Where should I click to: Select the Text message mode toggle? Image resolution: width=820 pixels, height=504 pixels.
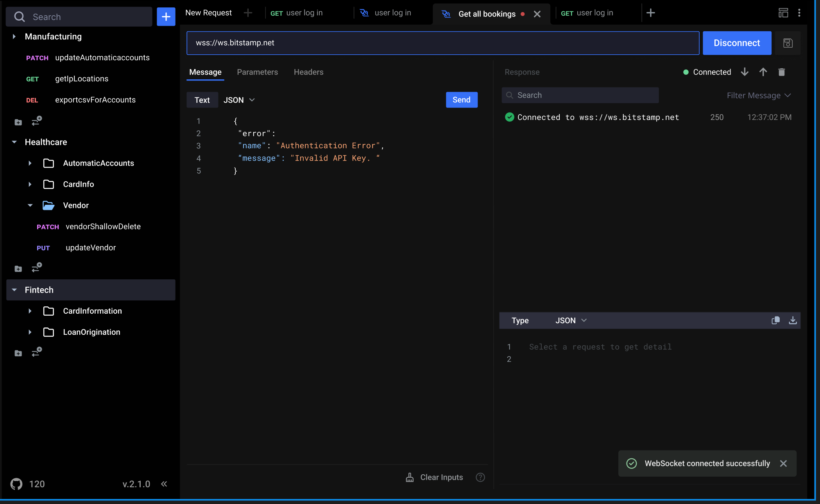click(x=202, y=100)
